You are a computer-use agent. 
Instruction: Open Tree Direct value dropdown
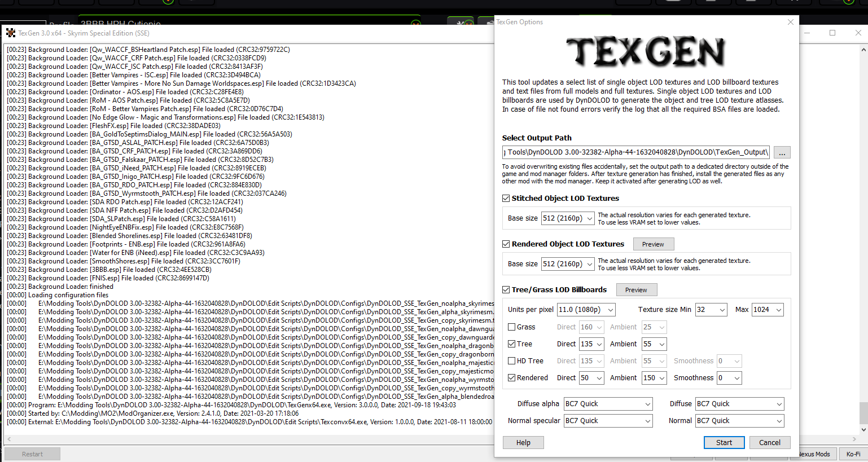tap(591, 344)
